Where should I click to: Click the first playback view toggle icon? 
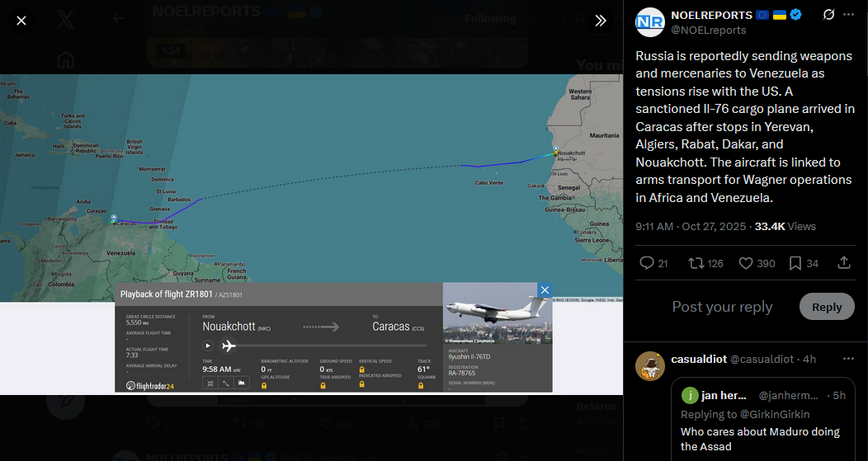tap(210, 383)
